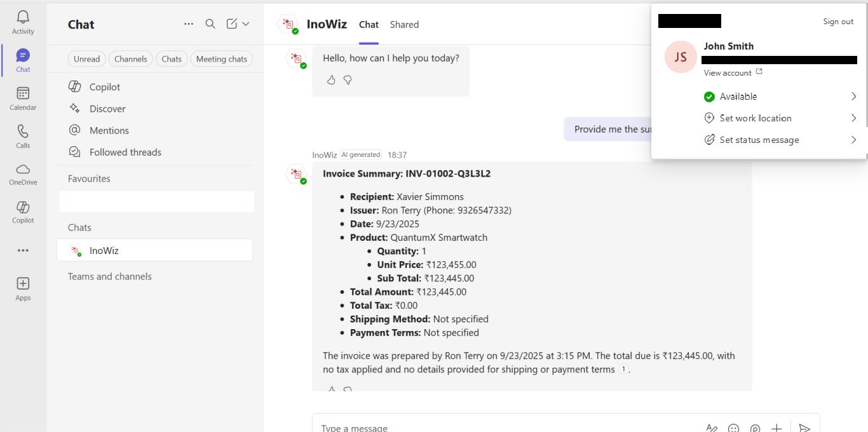The image size is (868, 432).
Task: Toggle the Meeting chats filter chip
Action: (221, 59)
